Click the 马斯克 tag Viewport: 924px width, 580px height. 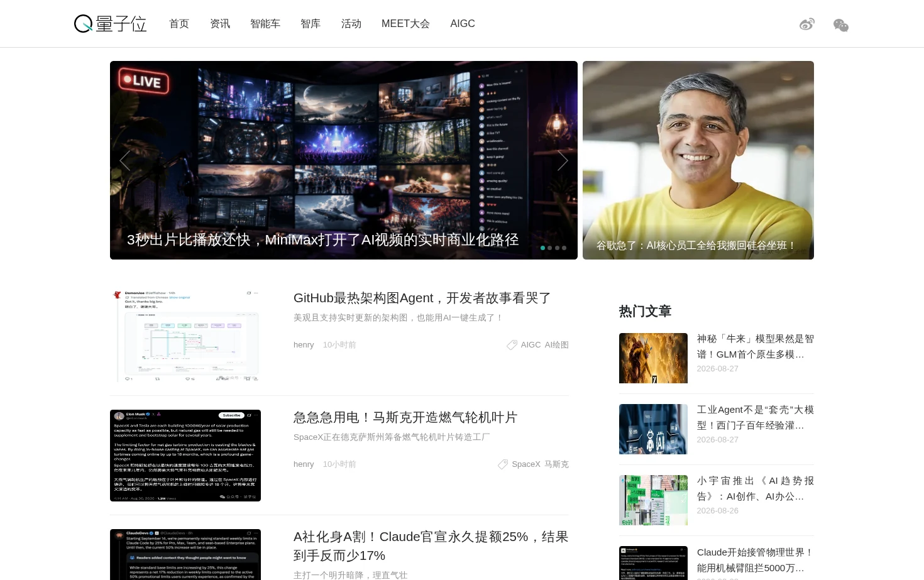point(557,464)
